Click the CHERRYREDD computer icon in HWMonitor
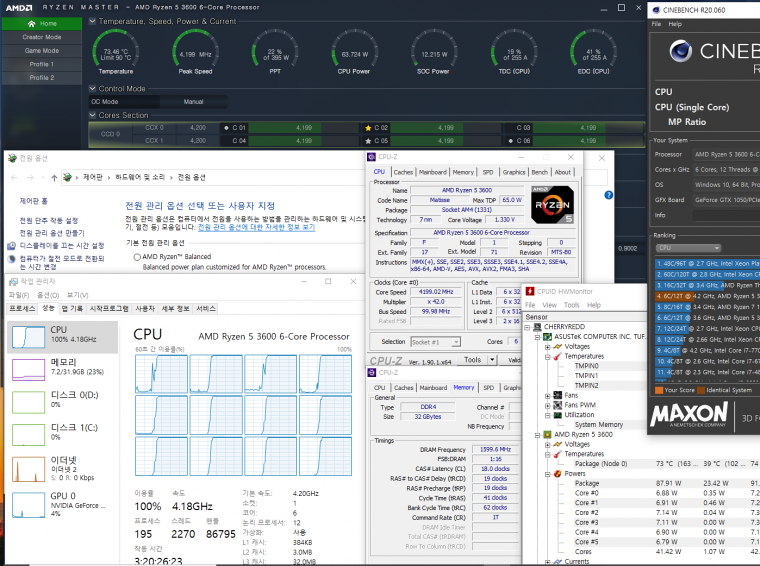The image size is (760, 566). (x=538, y=327)
